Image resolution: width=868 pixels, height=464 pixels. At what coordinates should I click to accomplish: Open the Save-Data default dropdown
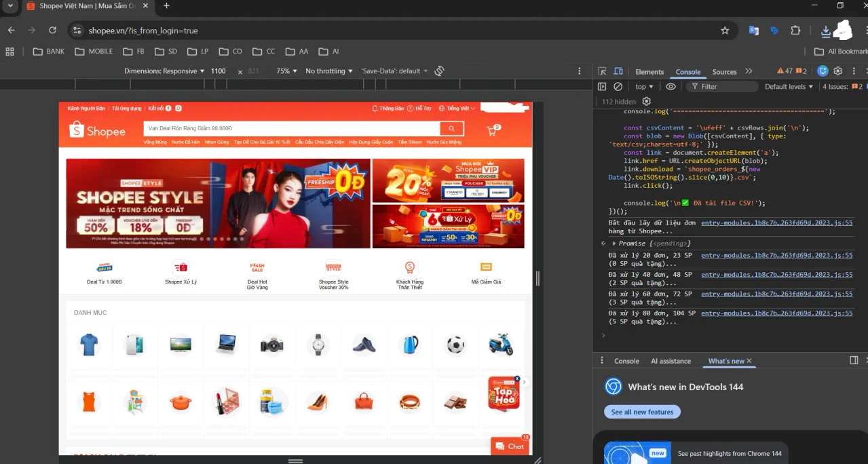[394, 71]
